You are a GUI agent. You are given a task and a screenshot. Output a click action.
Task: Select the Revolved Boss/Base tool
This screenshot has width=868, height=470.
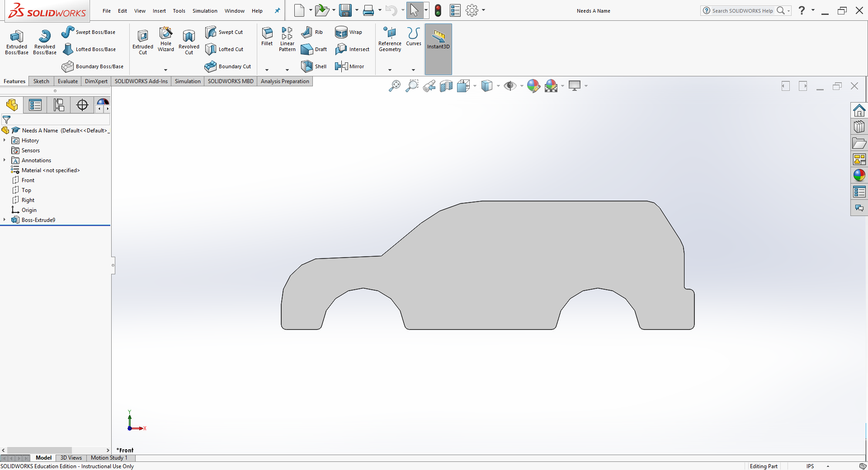pyautogui.click(x=45, y=42)
